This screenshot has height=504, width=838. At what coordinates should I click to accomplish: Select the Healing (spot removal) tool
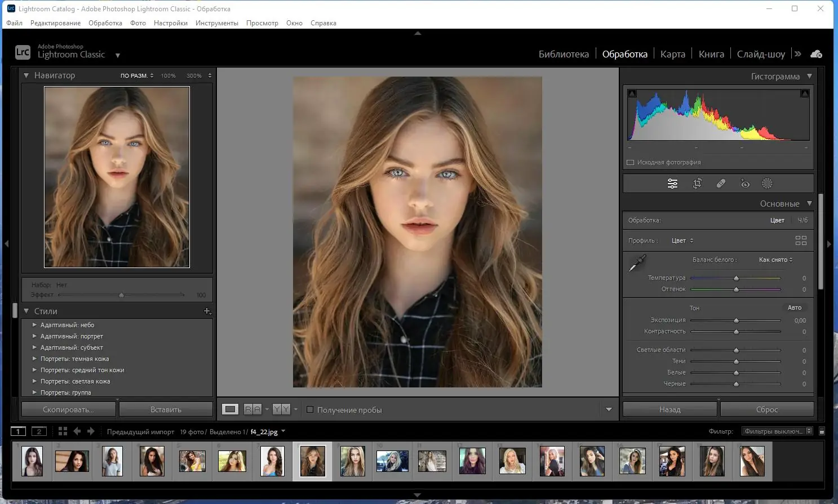click(721, 183)
